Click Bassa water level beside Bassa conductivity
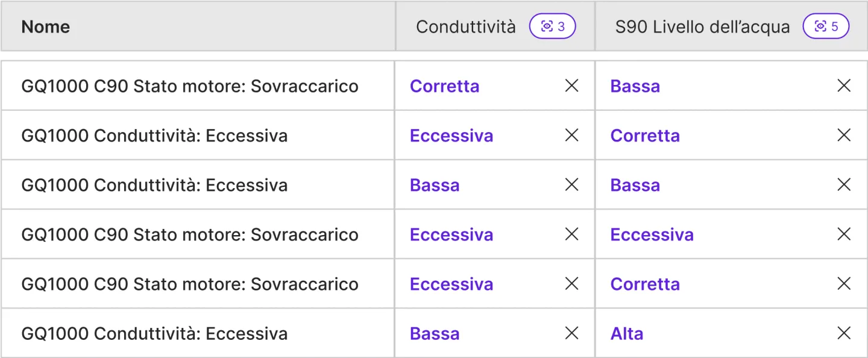The image size is (868, 358). click(x=635, y=185)
